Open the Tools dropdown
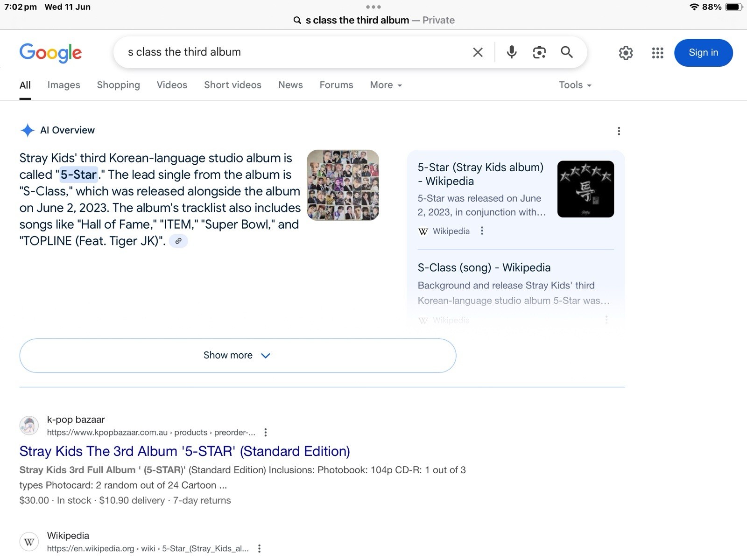This screenshot has height=560, width=747. click(x=575, y=85)
